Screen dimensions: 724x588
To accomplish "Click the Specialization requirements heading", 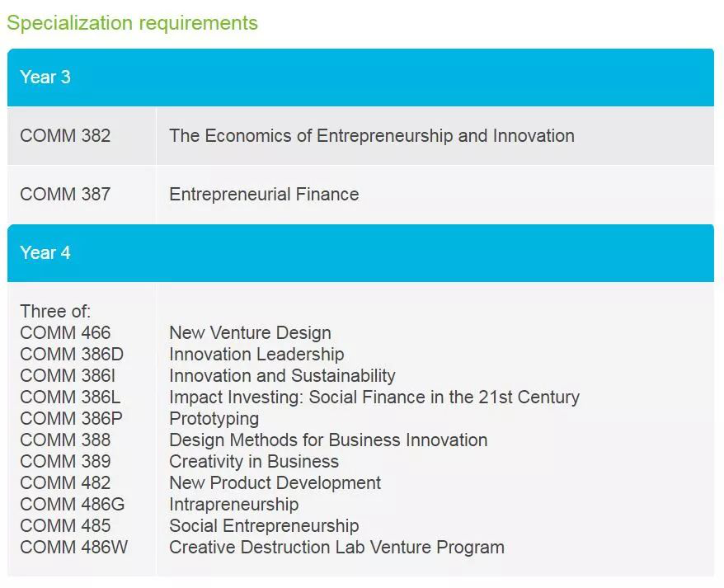I will click(132, 23).
